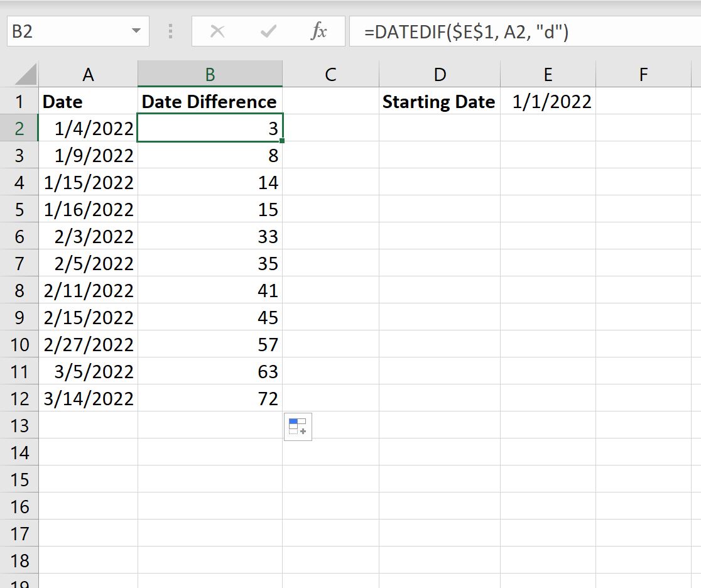
Task: Click the formula bar containing DATEDIF formula
Action: coord(525,31)
